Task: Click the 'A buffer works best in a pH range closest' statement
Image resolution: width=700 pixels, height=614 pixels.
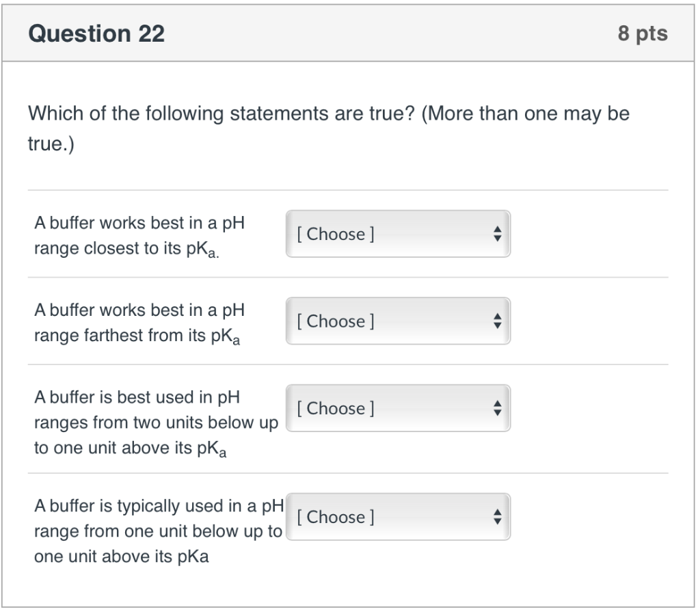Action: [137, 235]
